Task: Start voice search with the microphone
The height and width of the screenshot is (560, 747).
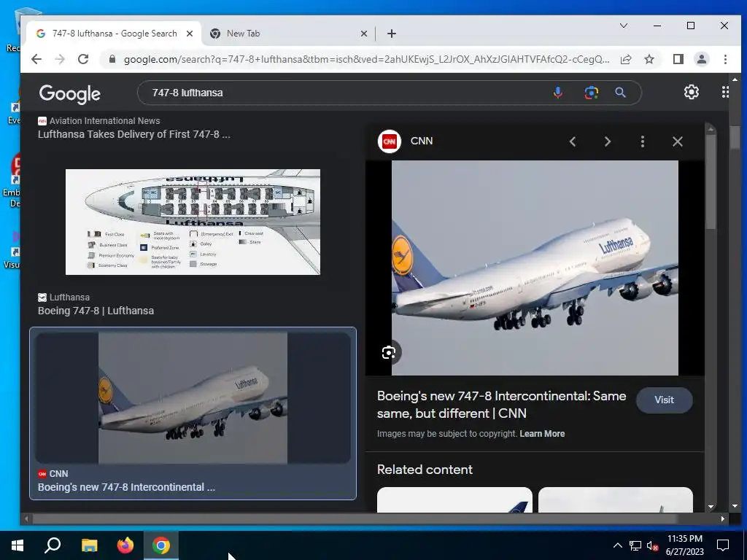Action: (x=558, y=93)
